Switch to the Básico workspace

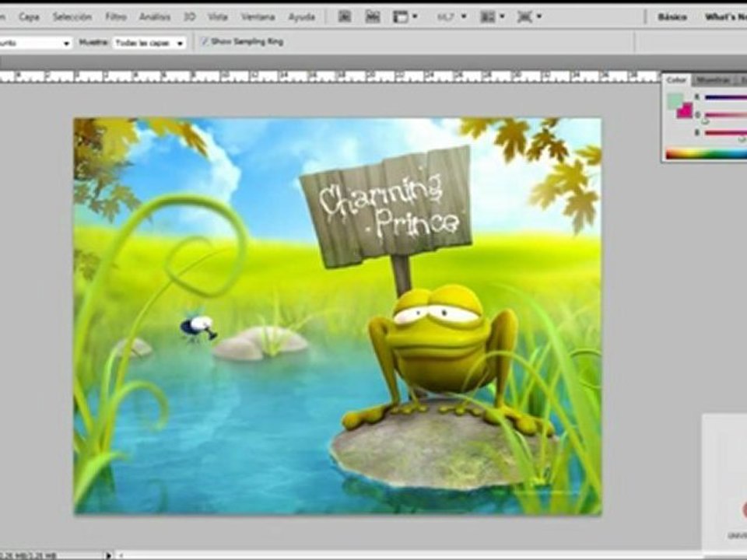pyautogui.click(x=672, y=16)
